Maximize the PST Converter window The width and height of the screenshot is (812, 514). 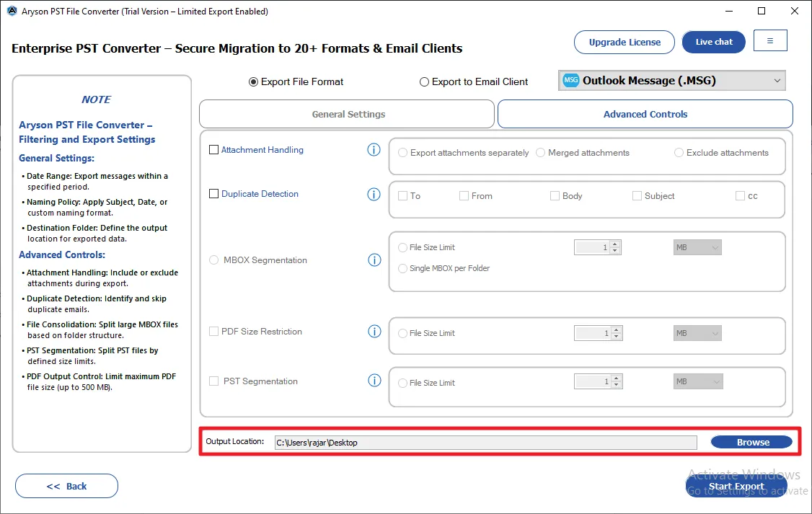(762, 11)
